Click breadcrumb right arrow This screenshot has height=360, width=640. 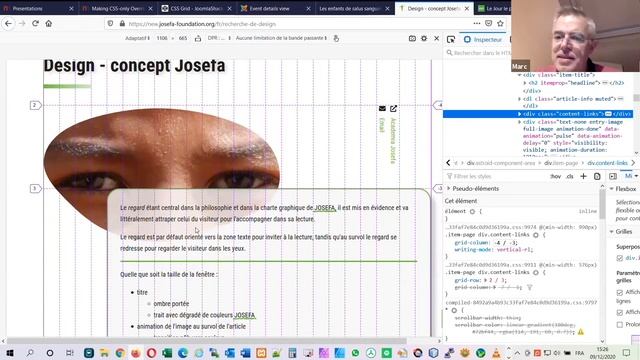(633, 163)
